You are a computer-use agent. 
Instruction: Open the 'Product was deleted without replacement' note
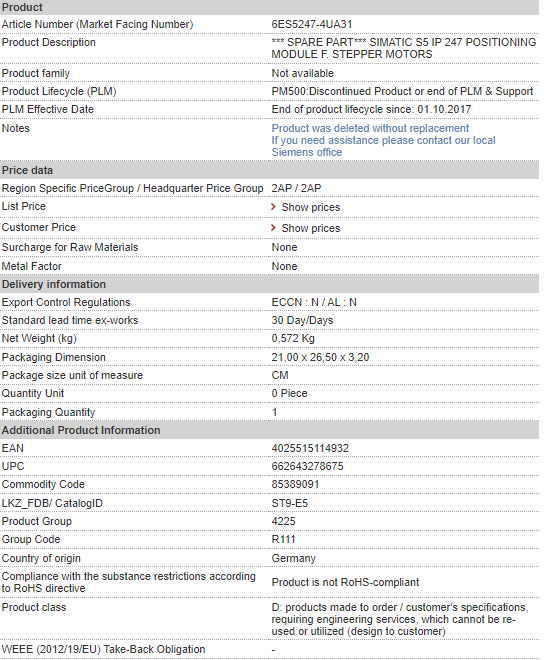pos(370,128)
